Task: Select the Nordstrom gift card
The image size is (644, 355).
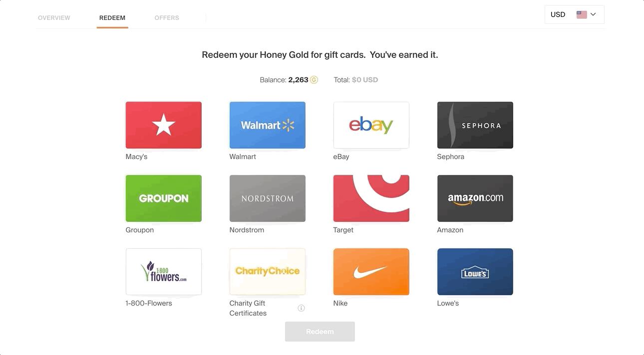Action: (268, 198)
